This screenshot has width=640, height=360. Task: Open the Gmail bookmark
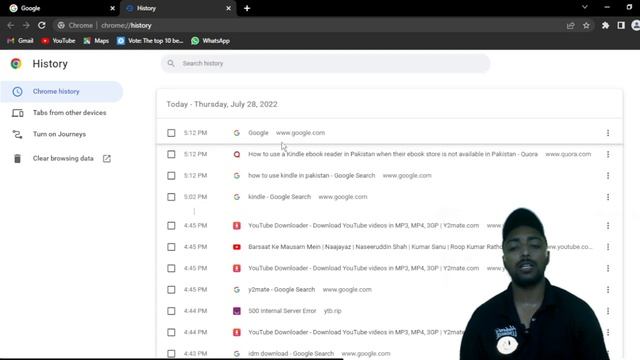pyautogui.click(x=20, y=41)
